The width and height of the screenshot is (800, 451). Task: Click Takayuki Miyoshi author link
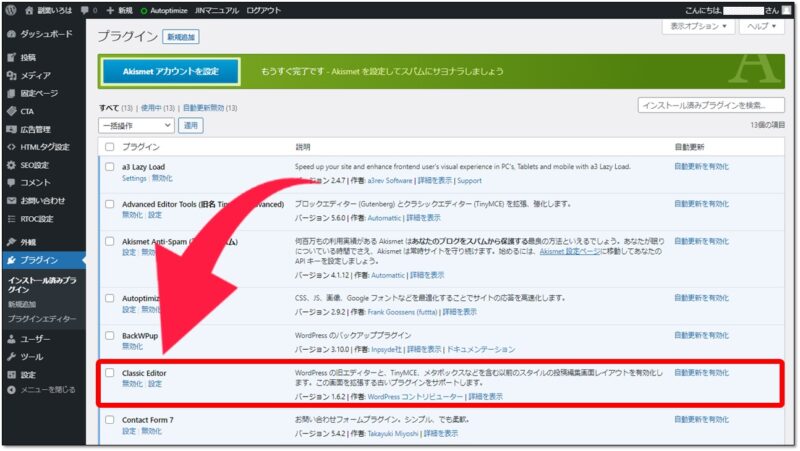pyautogui.click(x=392, y=434)
